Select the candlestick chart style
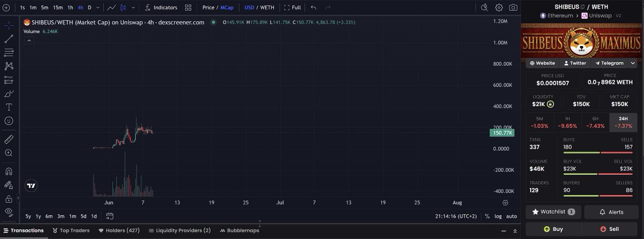 [123, 8]
